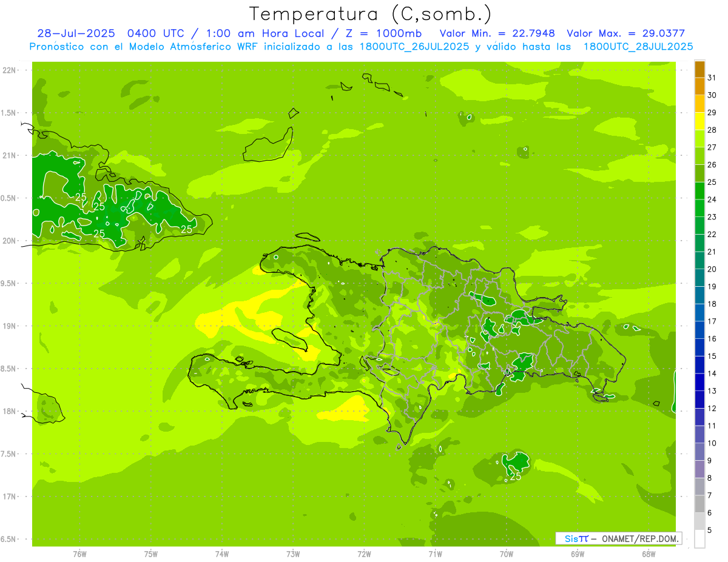
Task: Click the '1800UTC_26JUL2025' initialization time
Action: (414, 47)
